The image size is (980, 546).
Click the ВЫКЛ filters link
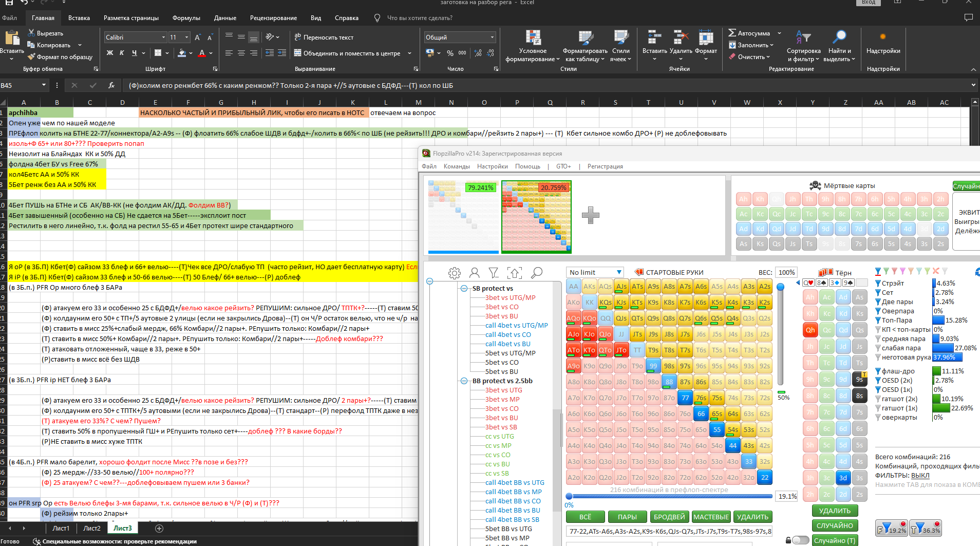tap(920, 475)
